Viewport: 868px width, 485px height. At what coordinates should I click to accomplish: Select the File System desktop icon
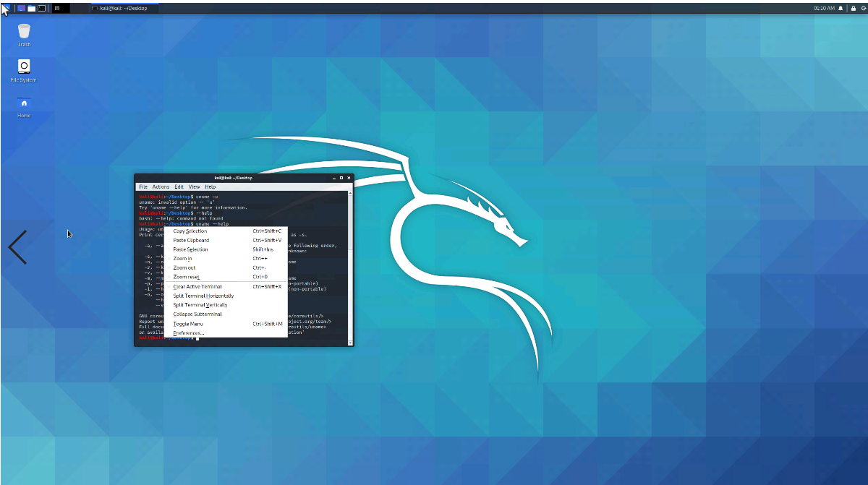pyautogui.click(x=24, y=70)
